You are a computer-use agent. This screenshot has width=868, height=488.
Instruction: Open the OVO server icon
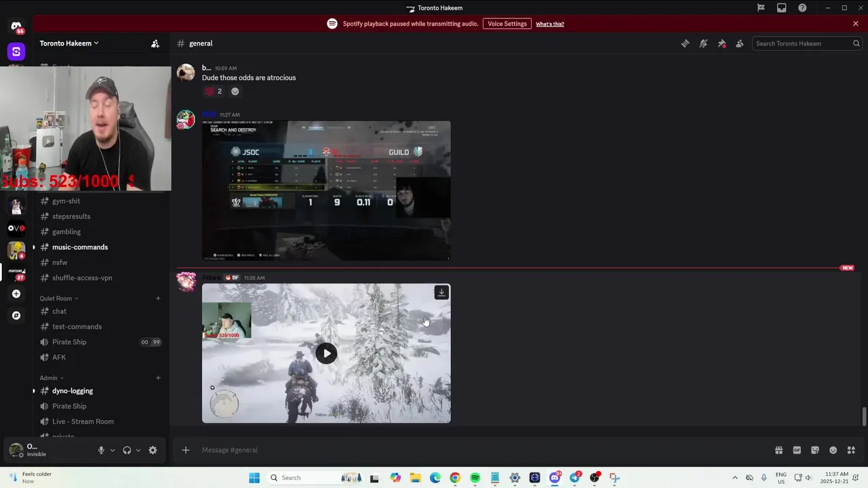pyautogui.click(x=16, y=228)
